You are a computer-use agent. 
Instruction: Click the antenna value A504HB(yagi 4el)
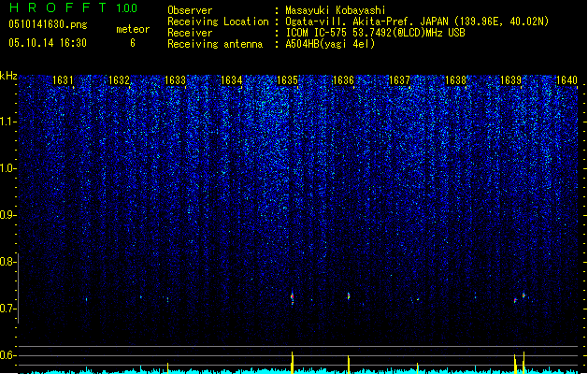point(330,44)
